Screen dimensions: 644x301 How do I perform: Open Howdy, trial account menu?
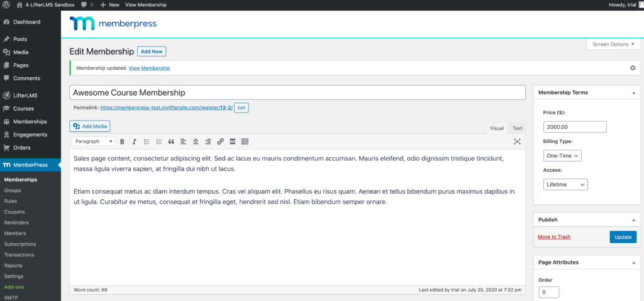point(625,5)
